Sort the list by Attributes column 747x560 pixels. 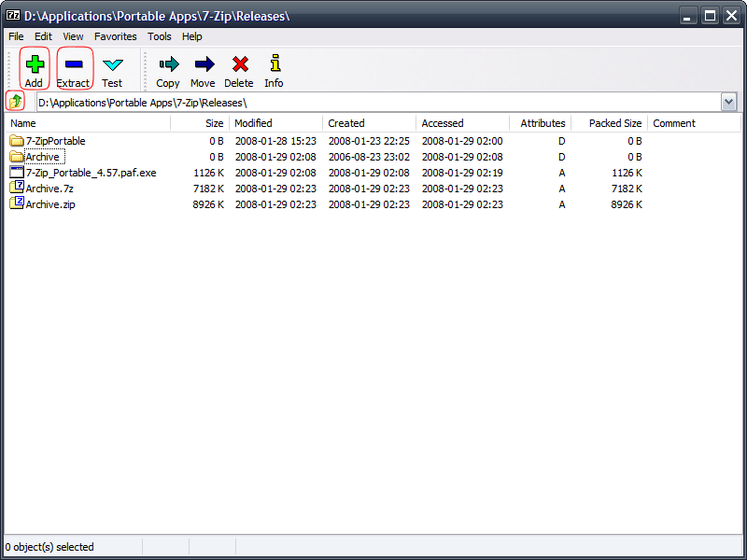(x=541, y=123)
